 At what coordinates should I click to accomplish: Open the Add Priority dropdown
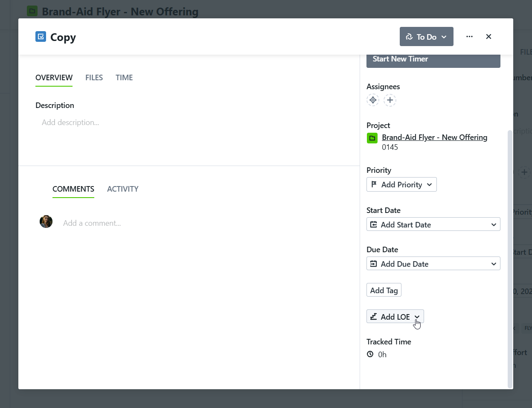click(401, 184)
